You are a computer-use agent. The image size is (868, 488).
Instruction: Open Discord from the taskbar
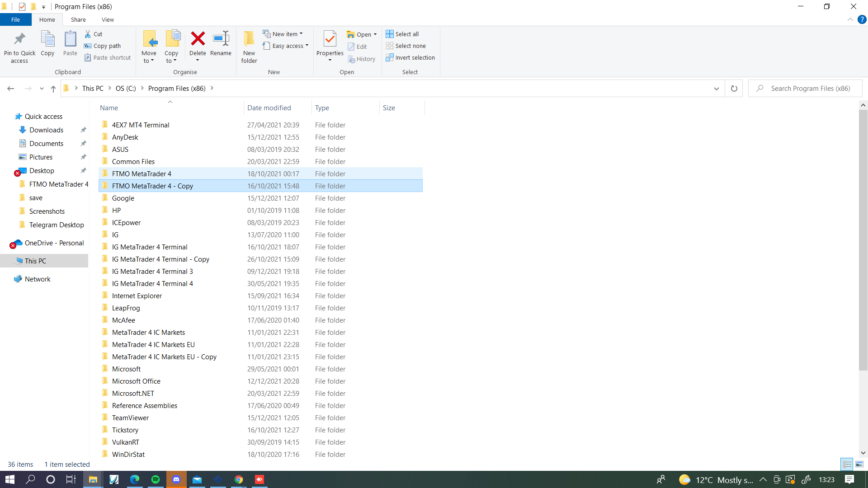coord(176,479)
